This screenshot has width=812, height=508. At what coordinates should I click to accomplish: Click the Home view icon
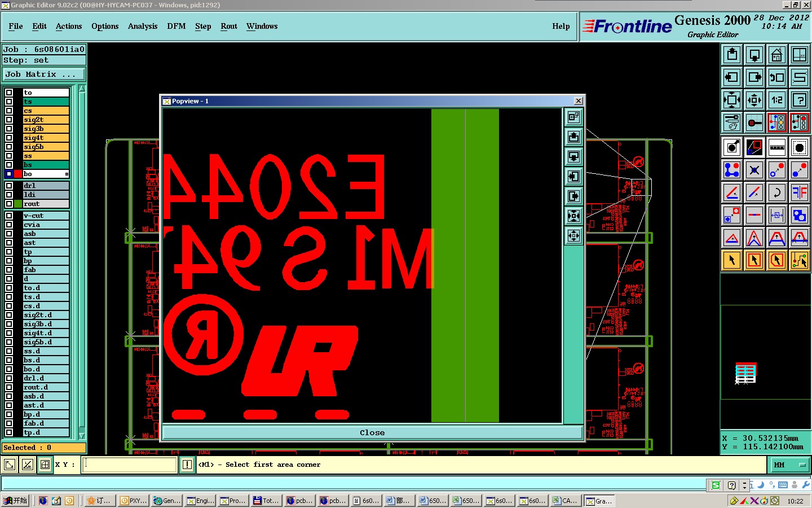click(x=777, y=55)
